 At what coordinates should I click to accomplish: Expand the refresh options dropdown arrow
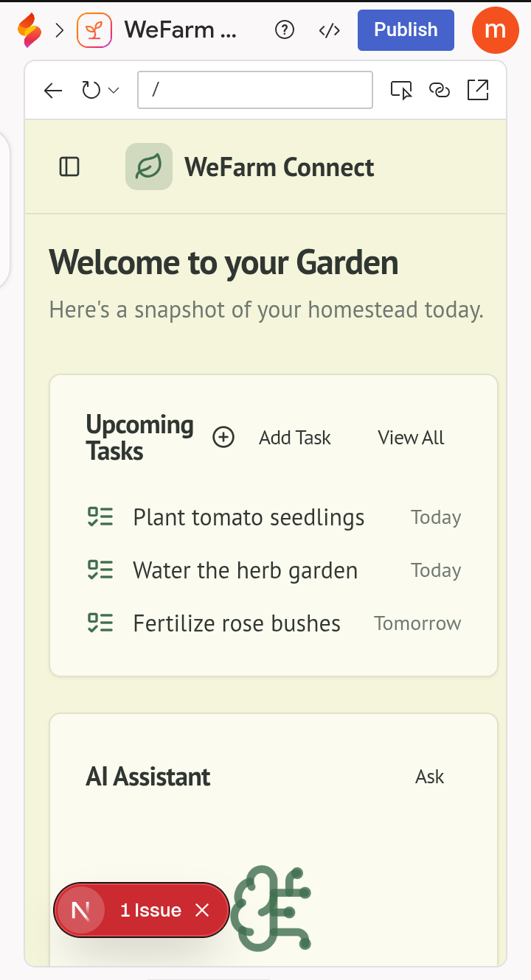click(x=114, y=91)
